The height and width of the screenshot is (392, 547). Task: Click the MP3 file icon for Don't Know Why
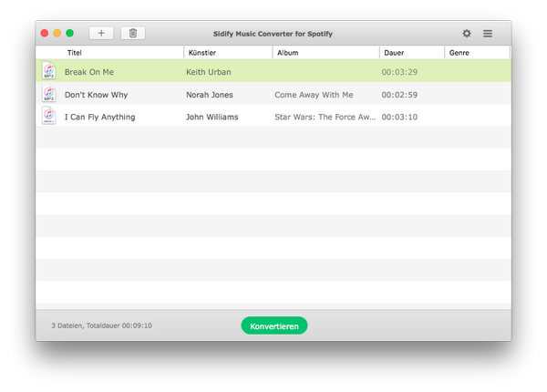(x=49, y=94)
